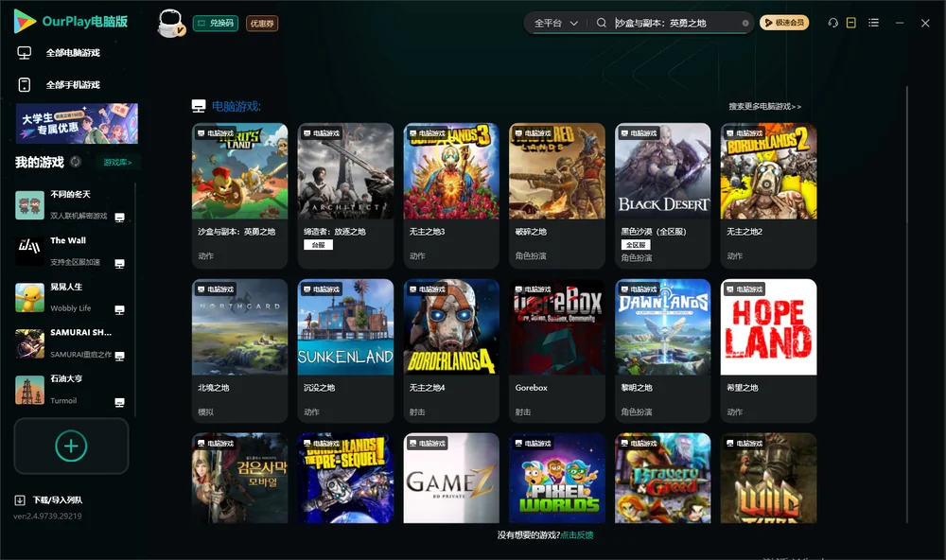This screenshot has width=946, height=560.
Task: Open the user avatar profile
Action: (170, 24)
